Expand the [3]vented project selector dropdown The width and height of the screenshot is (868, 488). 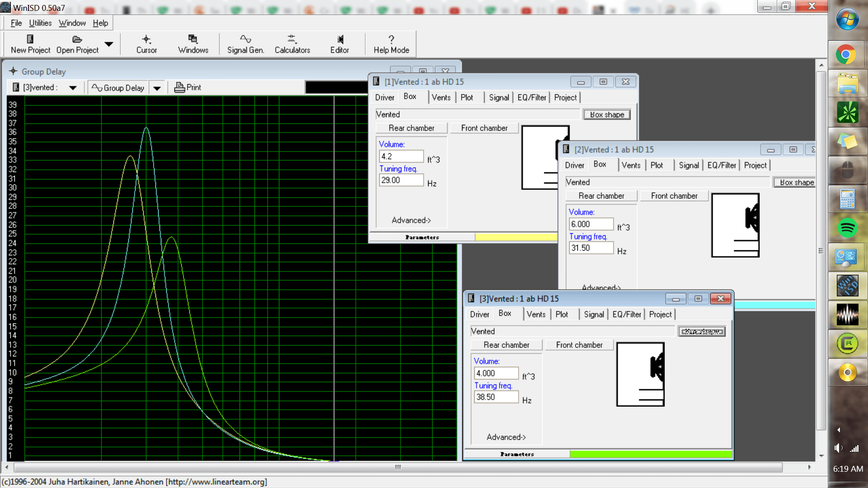coord(73,88)
